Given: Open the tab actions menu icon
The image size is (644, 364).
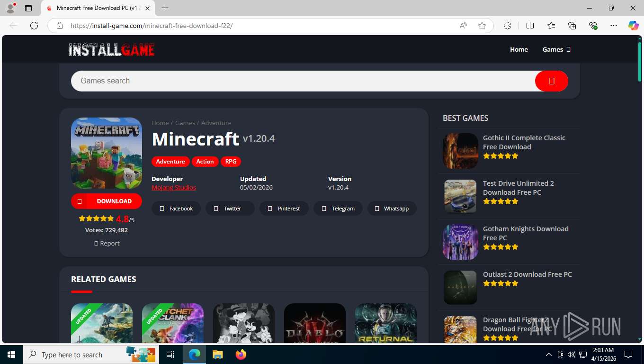Looking at the screenshot, I should (28, 8).
